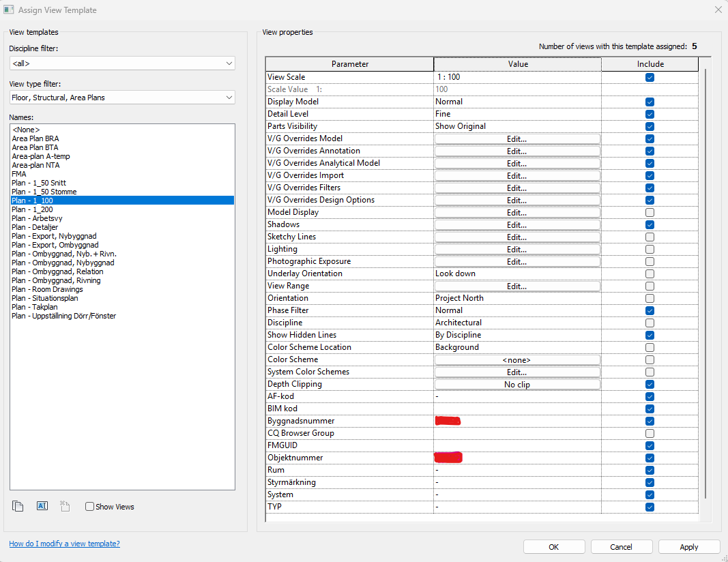Enable Include for Lighting
Viewport: 728px width, 562px height.
[x=649, y=249]
